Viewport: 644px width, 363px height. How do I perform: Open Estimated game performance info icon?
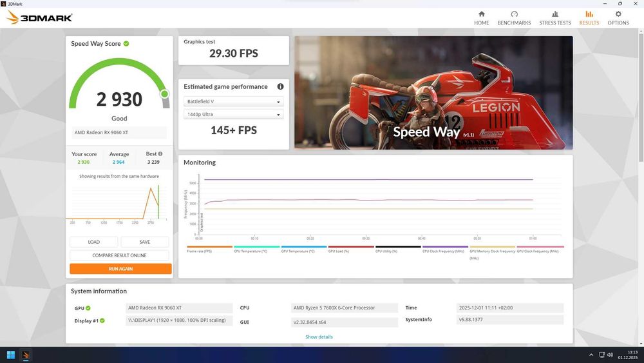pyautogui.click(x=280, y=86)
